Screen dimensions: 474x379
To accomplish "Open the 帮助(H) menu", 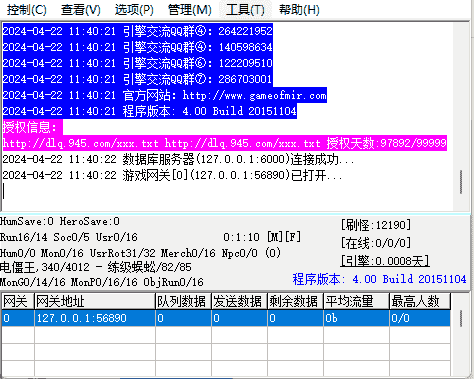I will click(x=299, y=10).
